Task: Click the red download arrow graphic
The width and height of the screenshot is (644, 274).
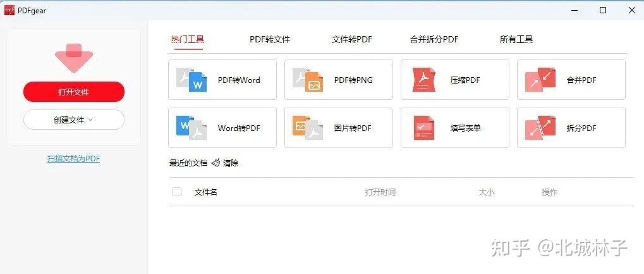Action: click(74, 58)
